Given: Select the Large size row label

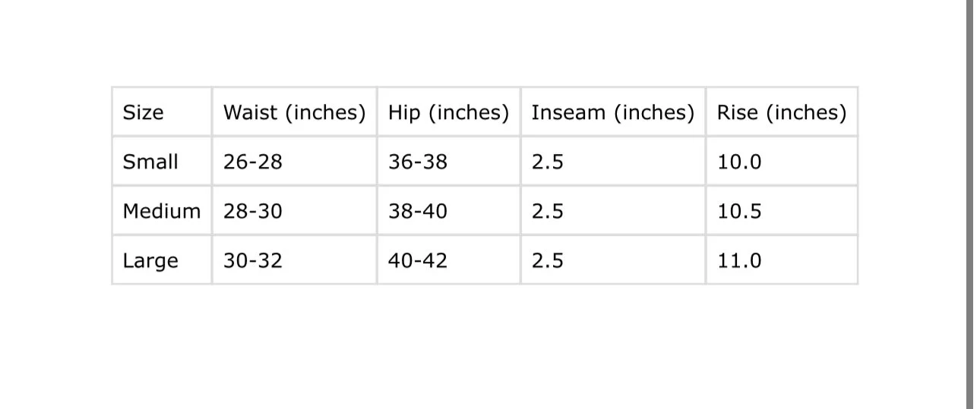Looking at the screenshot, I should (150, 260).
